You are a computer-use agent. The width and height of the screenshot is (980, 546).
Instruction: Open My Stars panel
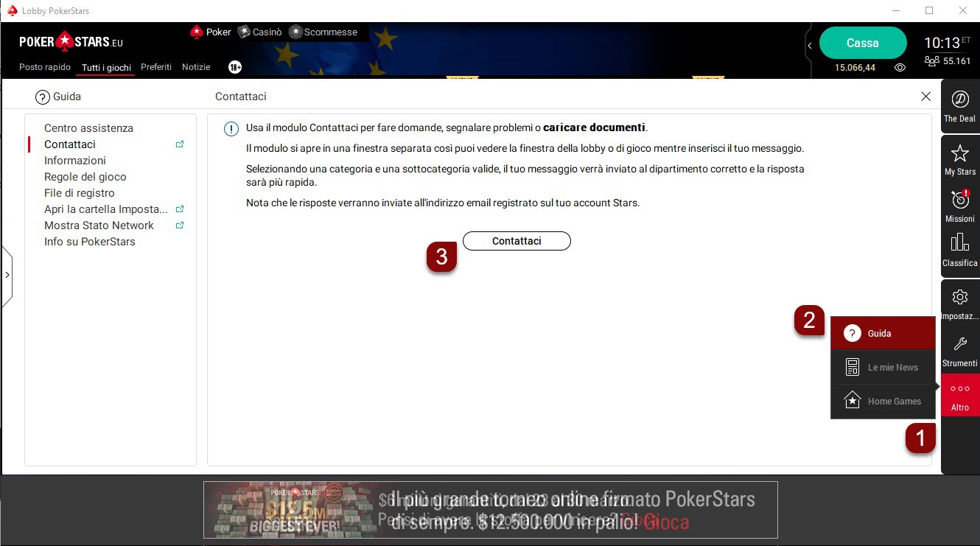point(959,160)
